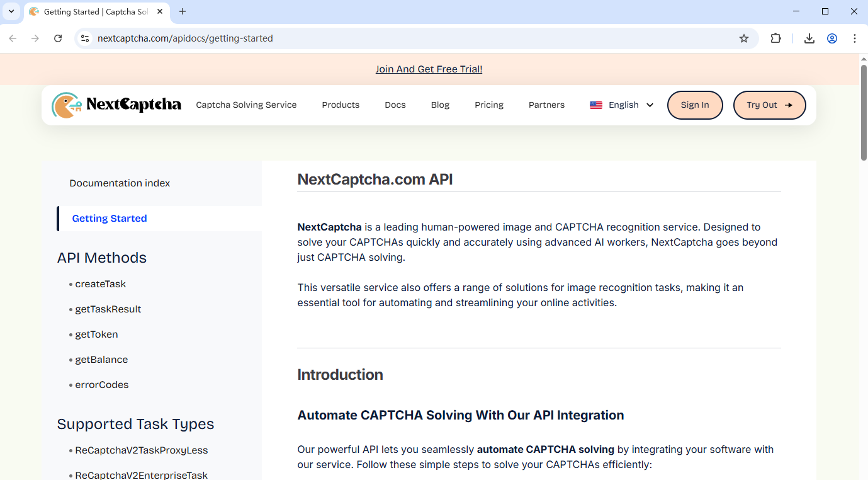Image resolution: width=868 pixels, height=480 pixels.
Task: Open getToken API method
Action: coord(96,334)
